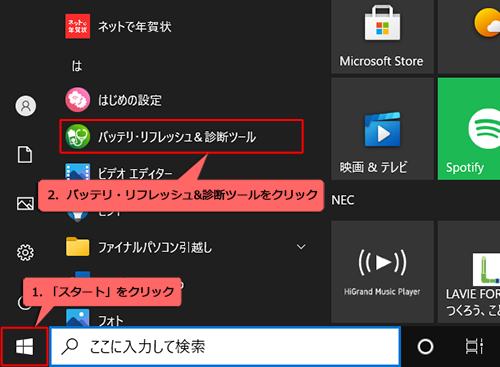Expand ファイナルパソコン引越し folder chevron

point(301,247)
